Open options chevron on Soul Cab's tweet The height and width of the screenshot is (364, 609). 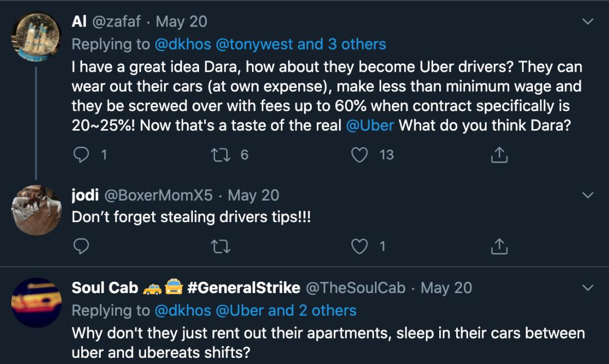click(x=588, y=288)
